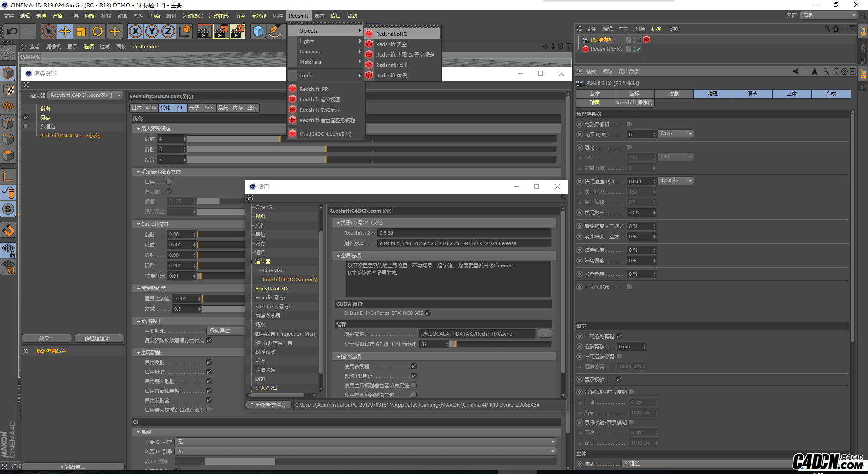The height and width of the screenshot is (474, 868).
Task: Click search icon in Settings window
Action: [564, 198]
